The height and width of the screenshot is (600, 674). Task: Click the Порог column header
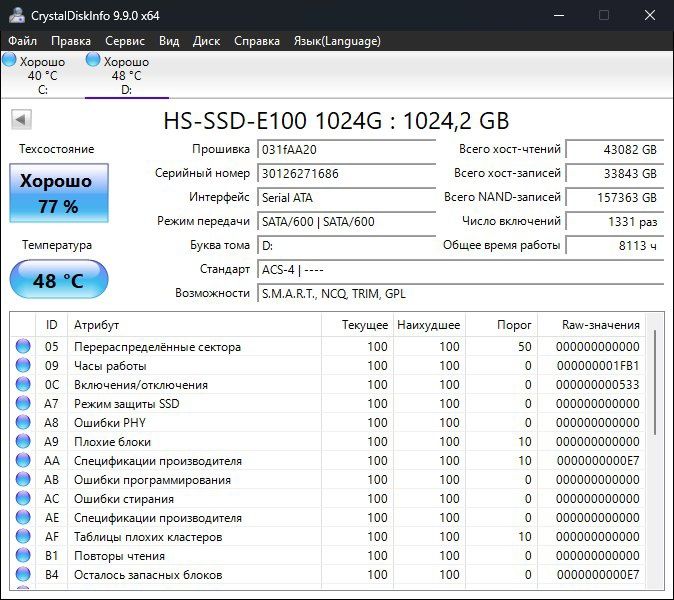point(501,325)
